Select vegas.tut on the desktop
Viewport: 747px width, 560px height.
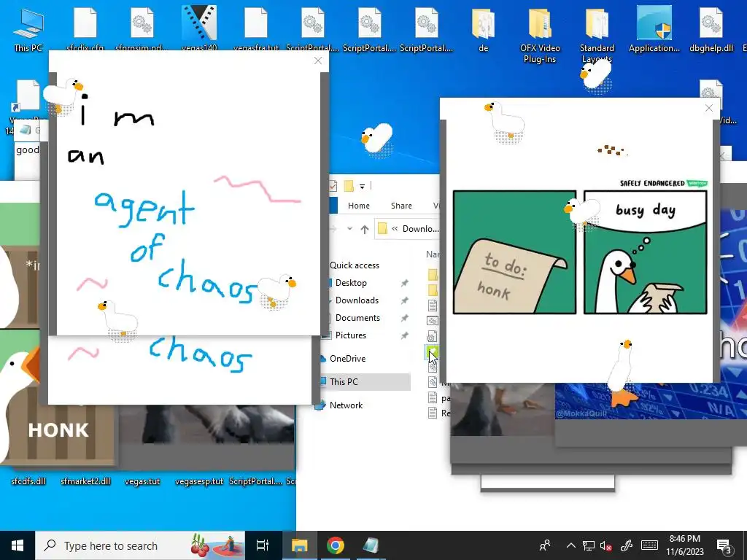tap(142, 481)
